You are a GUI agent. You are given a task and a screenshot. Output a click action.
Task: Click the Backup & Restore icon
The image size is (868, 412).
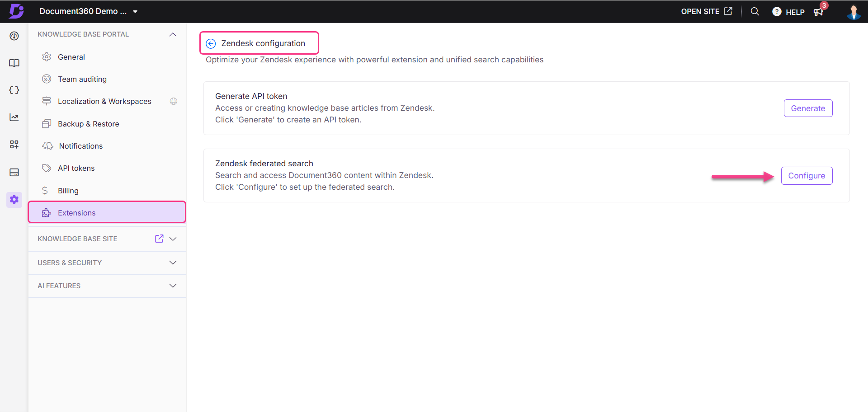pos(47,124)
